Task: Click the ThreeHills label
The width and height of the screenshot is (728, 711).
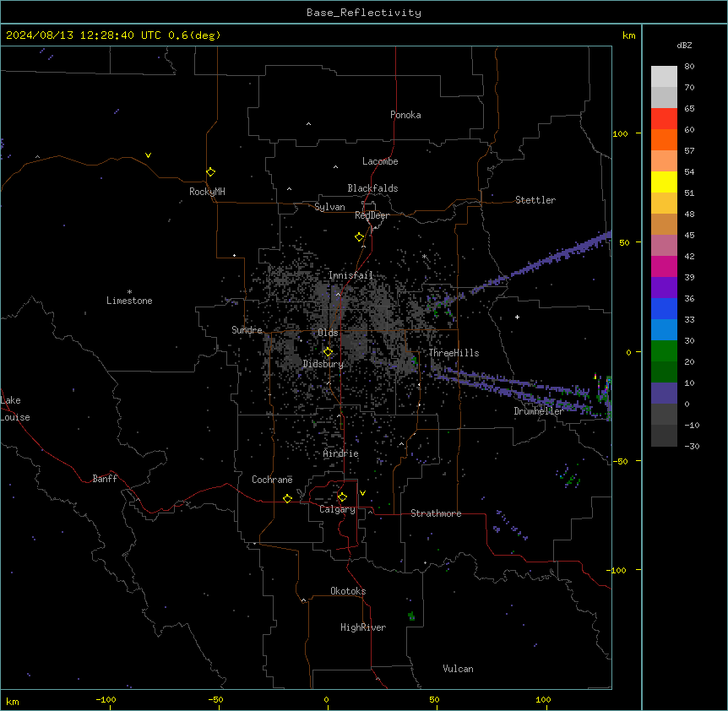Action: coord(454,353)
